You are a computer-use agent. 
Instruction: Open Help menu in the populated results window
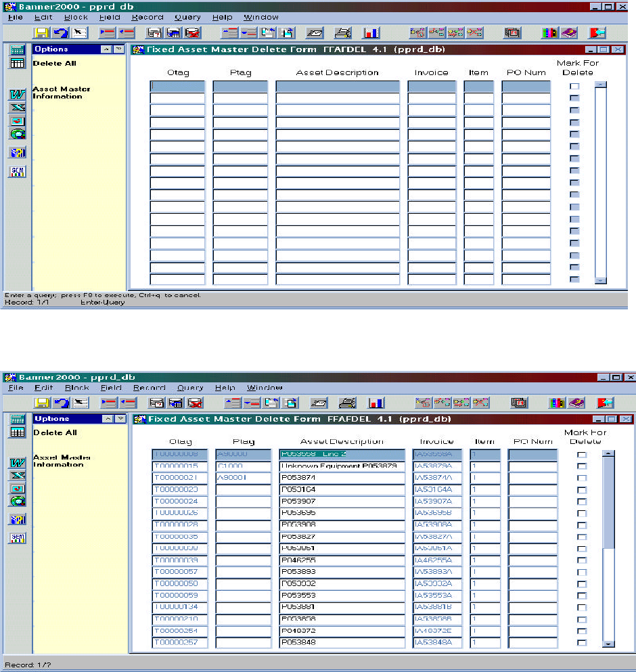click(225, 387)
